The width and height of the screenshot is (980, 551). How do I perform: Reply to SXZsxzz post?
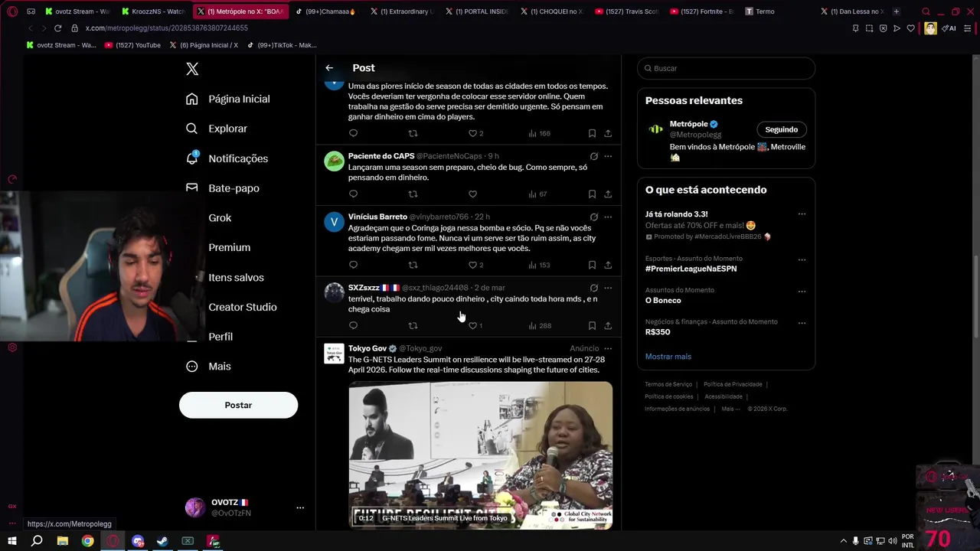pyautogui.click(x=353, y=325)
